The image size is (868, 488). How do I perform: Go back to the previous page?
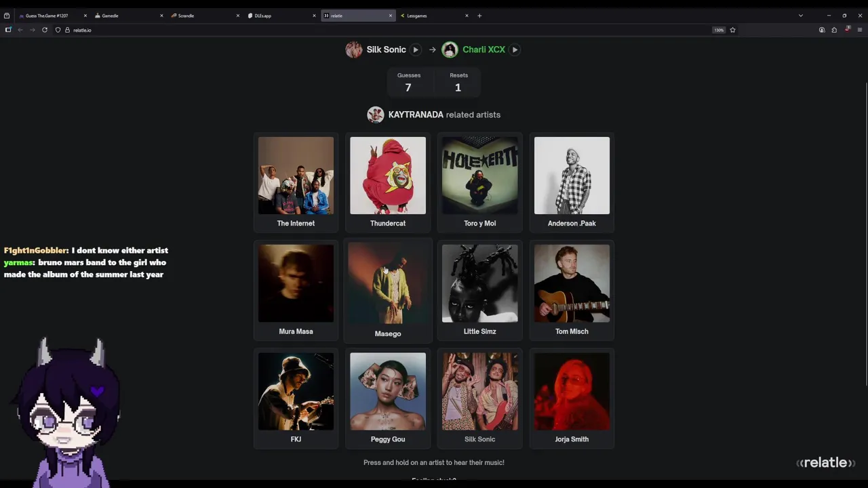coord(20,30)
